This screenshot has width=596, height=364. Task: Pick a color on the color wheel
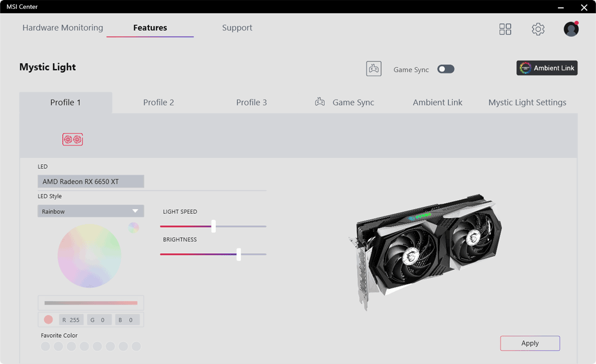coord(89,256)
